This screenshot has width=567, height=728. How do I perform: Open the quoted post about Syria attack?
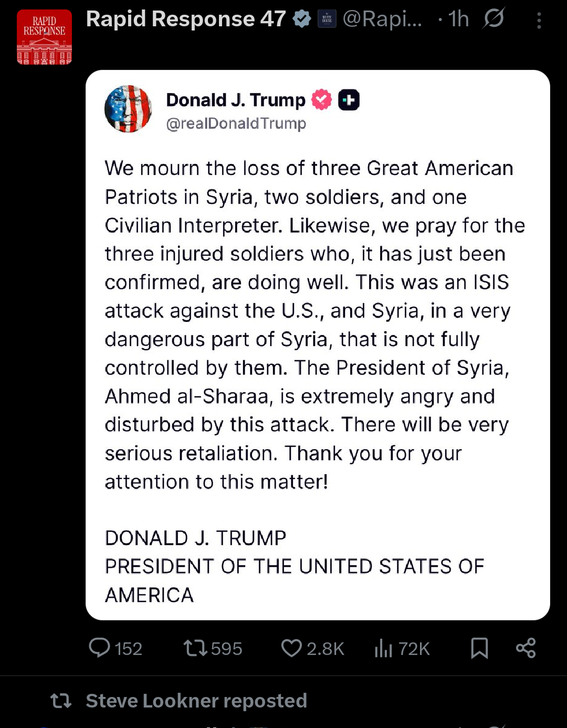(x=318, y=345)
